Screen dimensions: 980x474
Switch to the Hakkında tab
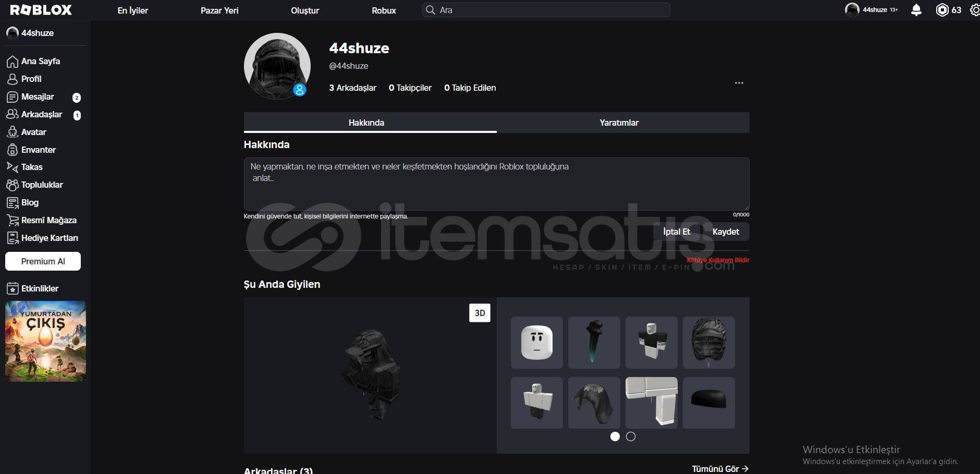(370, 123)
